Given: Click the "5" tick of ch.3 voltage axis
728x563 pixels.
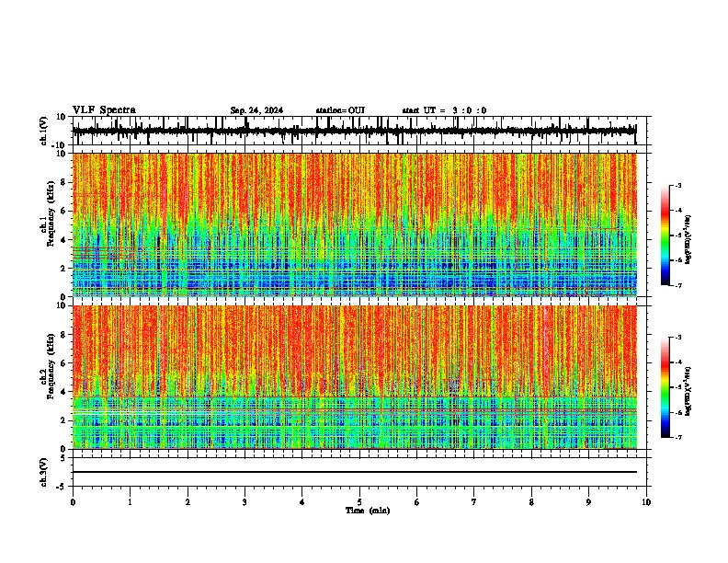Looking at the screenshot, I should click(64, 458).
